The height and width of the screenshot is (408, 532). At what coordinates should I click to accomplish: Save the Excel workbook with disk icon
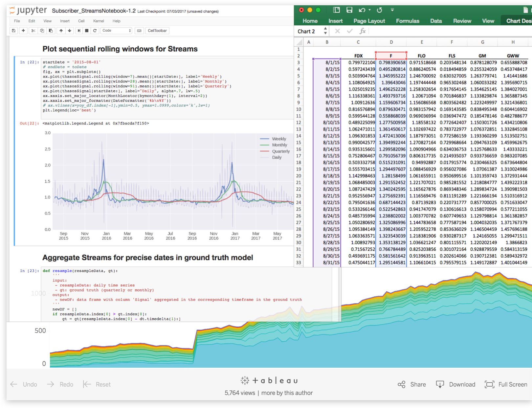pos(349,10)
